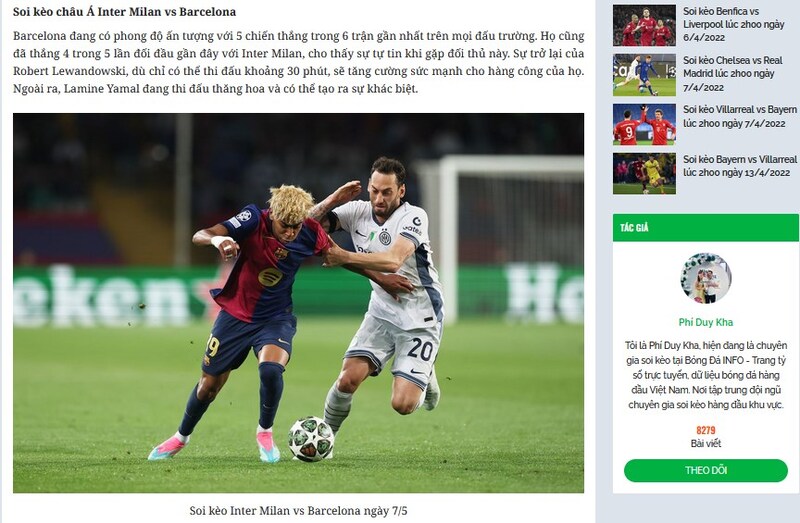This screenshot has height=523, width=800.
Task: Click the THEO DÕI follow button
Action: (706, 470)
